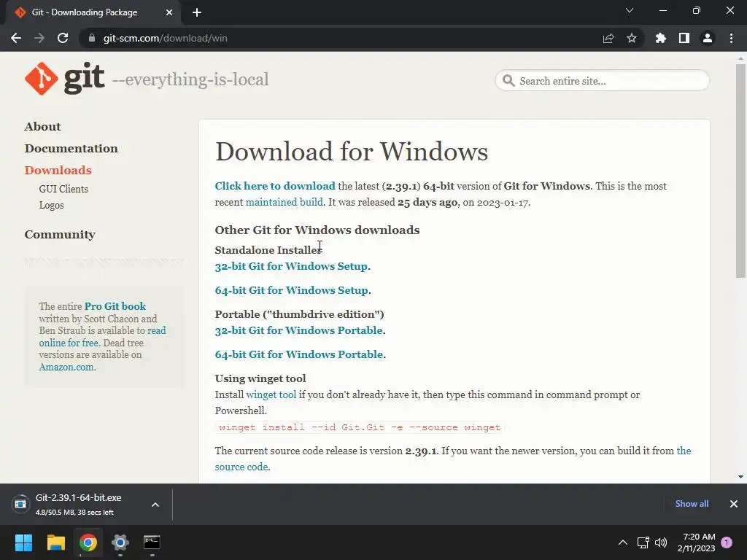The height and width of the screenshot is (560, 747).
Task: Open the Command Prompt taskbar icon
Action: [152, 542]
